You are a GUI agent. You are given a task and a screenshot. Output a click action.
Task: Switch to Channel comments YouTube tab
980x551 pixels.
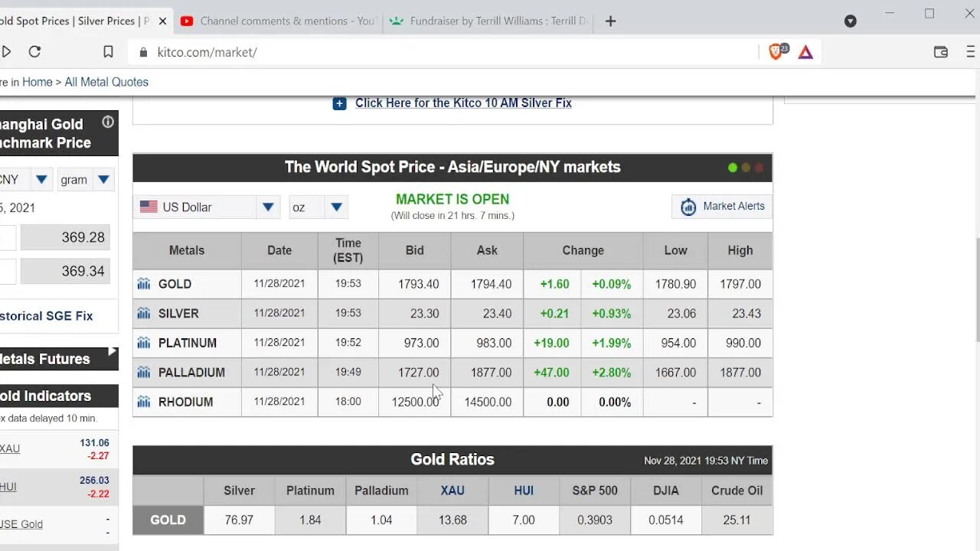pos(279,21)
